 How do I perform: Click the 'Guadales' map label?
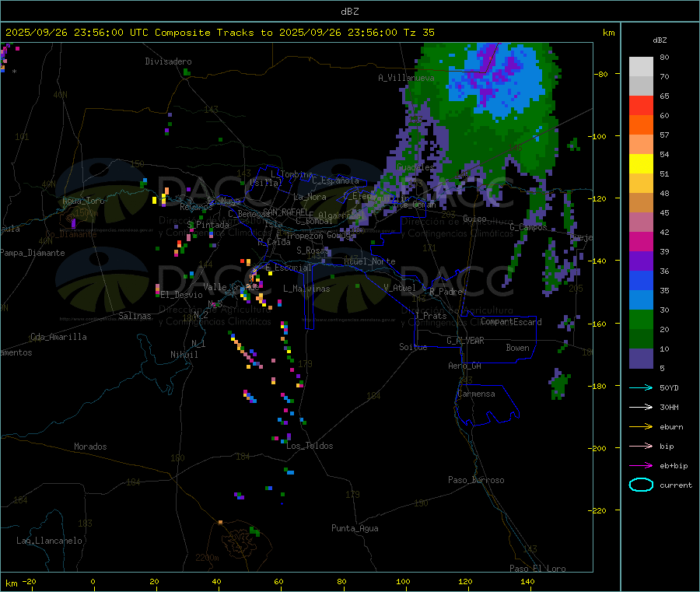(x=415, y=167)
